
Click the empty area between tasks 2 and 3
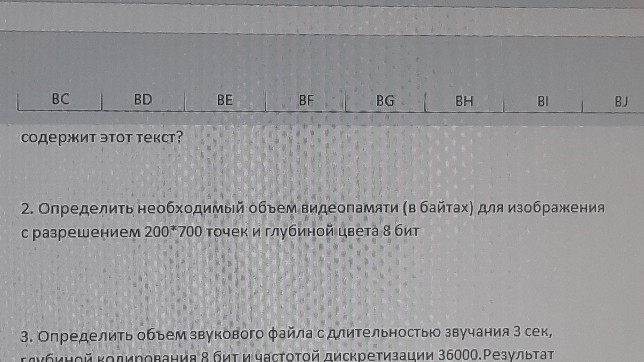coord(300,282)
